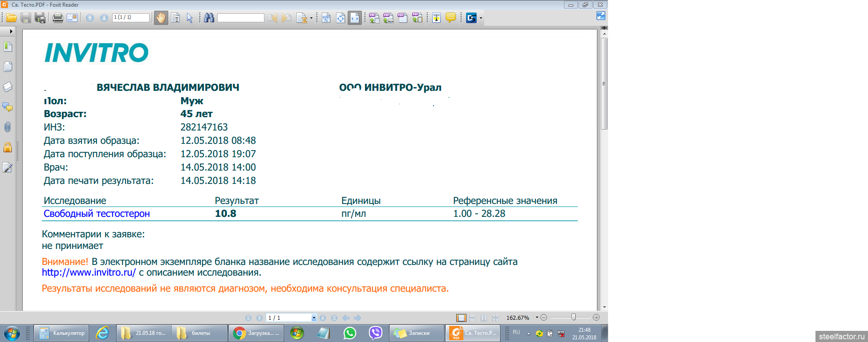Image resolution: width=868 pixels, height=342 pixels.
Task: Open the 162.67% zoom dropdown
Action: point(537,318)
